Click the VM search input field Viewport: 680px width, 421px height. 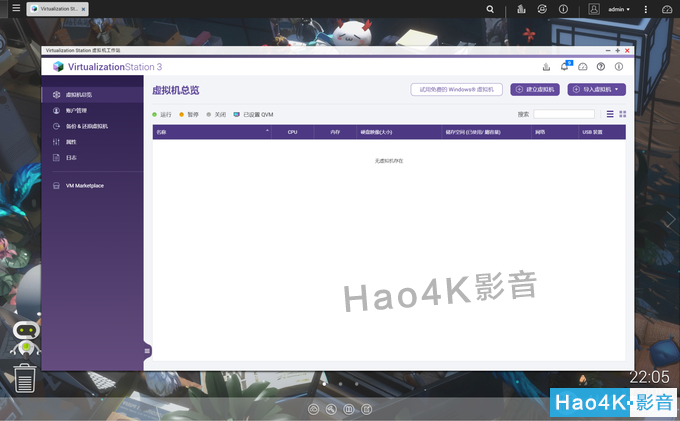tap(564, 114)
